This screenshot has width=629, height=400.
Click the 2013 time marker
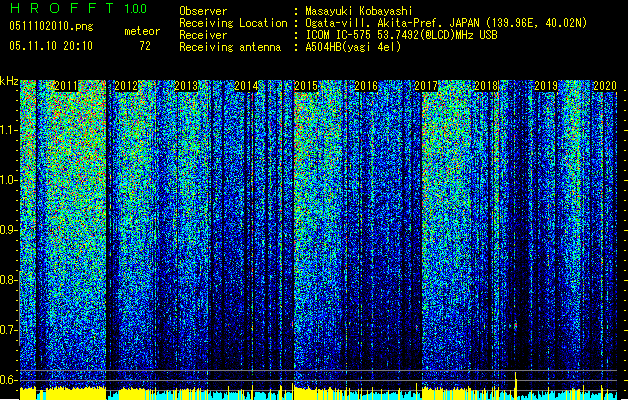186,86
